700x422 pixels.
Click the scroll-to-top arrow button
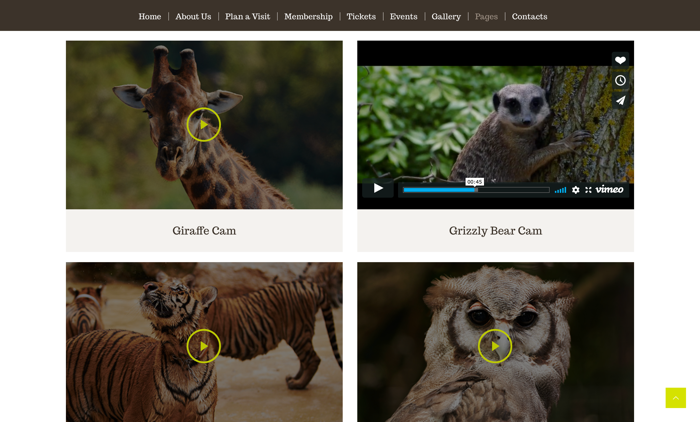pos(675,398)
